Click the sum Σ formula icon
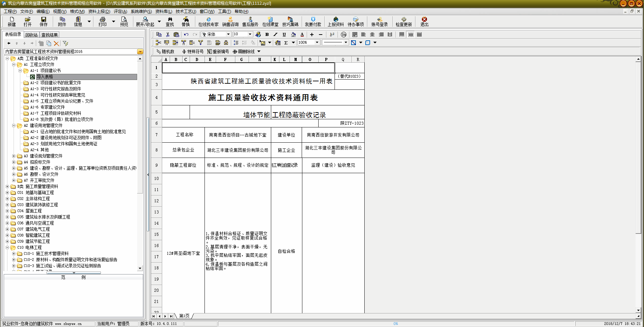The height and width of the screenshot is (327, 644). pyautogui.click(x=286, y=43)
